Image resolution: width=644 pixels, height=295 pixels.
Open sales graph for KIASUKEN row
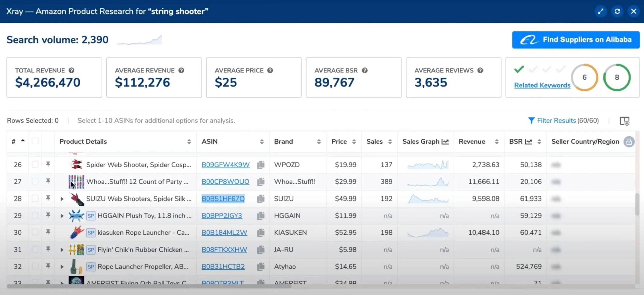(428, 233)
